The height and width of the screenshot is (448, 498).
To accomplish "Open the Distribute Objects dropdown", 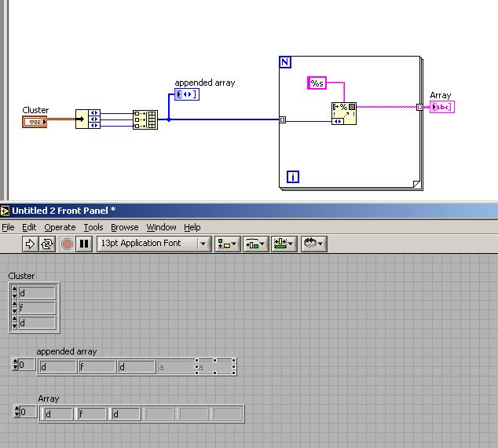I will tap(256, 244).
